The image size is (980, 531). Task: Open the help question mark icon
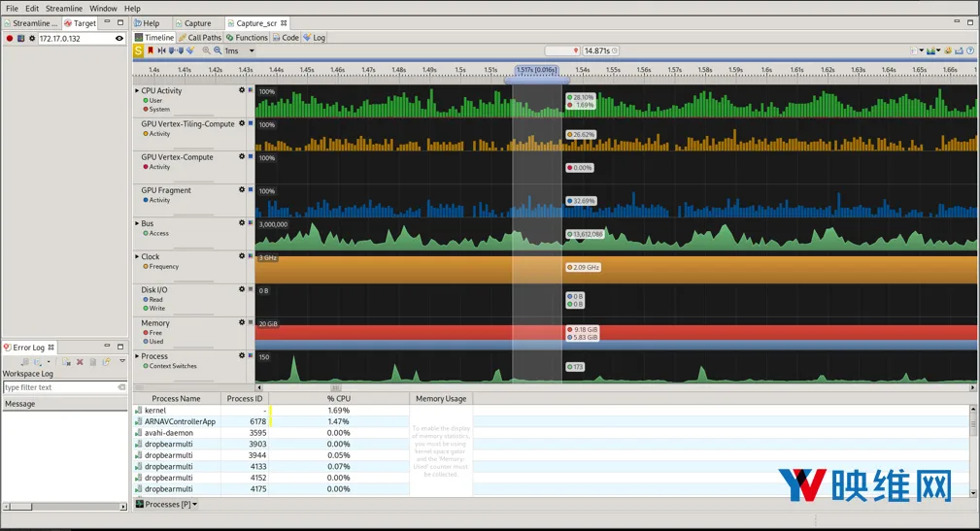[x=970, y=50]
